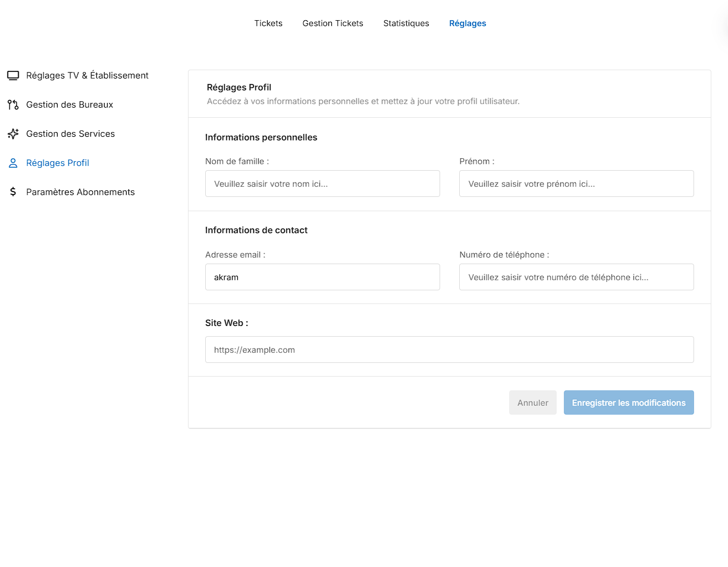Click the dollar sign subscriptions icon

(x=13, y=192)
